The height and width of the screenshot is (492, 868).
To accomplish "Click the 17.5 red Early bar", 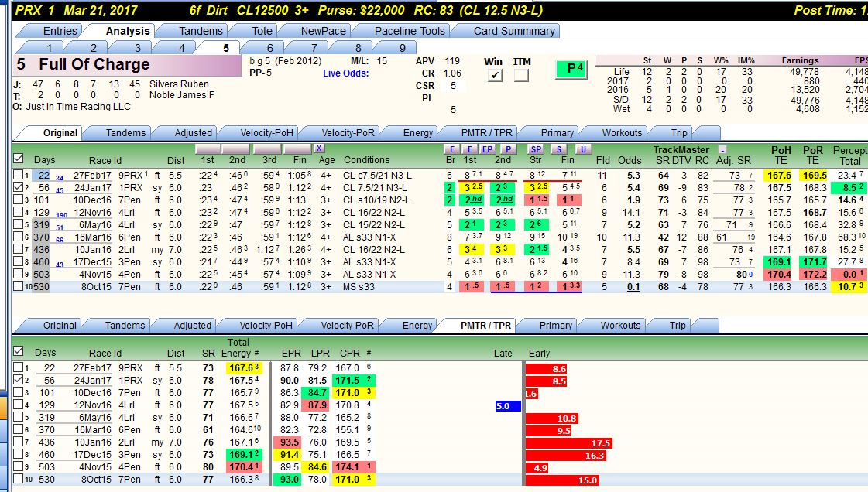I will tap(568, 442).
